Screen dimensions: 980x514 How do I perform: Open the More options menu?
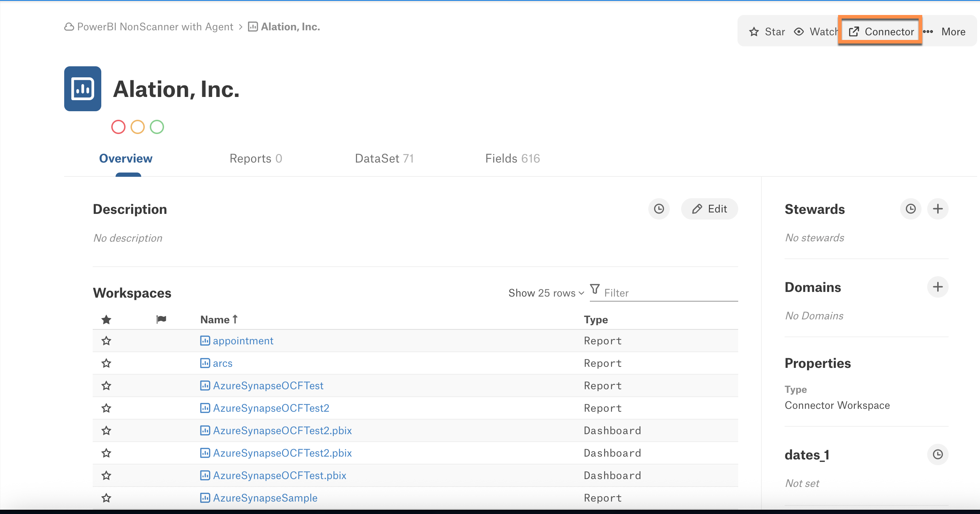pyautogui.click(x=944, y=32)
